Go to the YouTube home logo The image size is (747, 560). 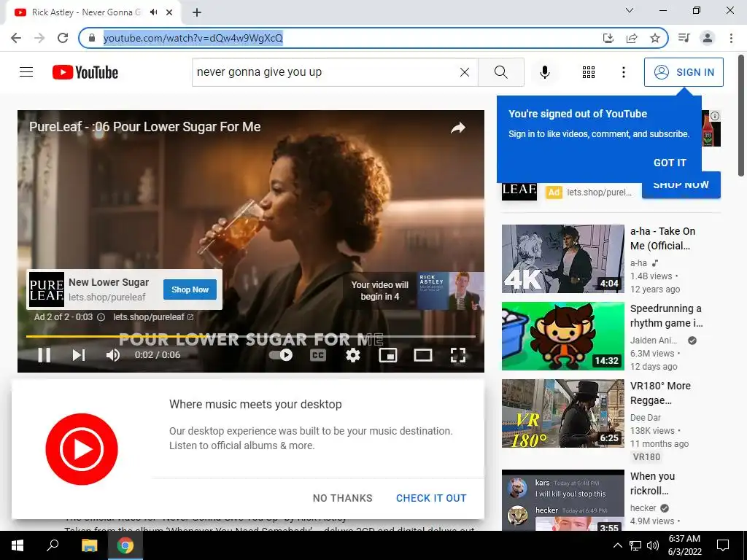point(85,72)
